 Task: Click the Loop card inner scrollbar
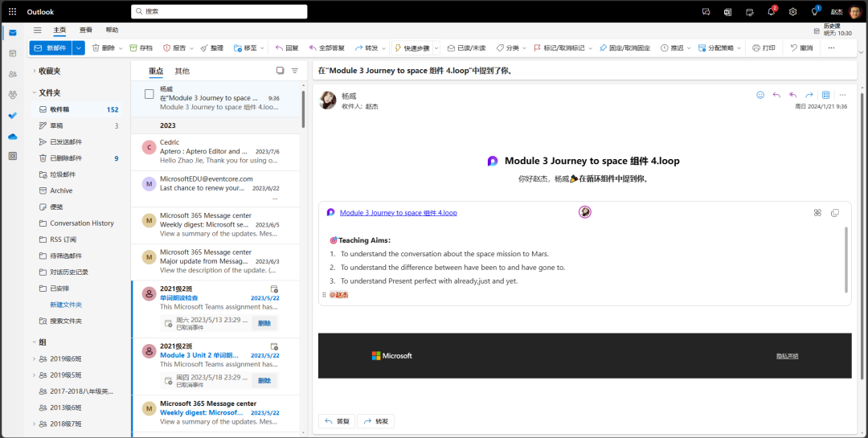(845, 259)
